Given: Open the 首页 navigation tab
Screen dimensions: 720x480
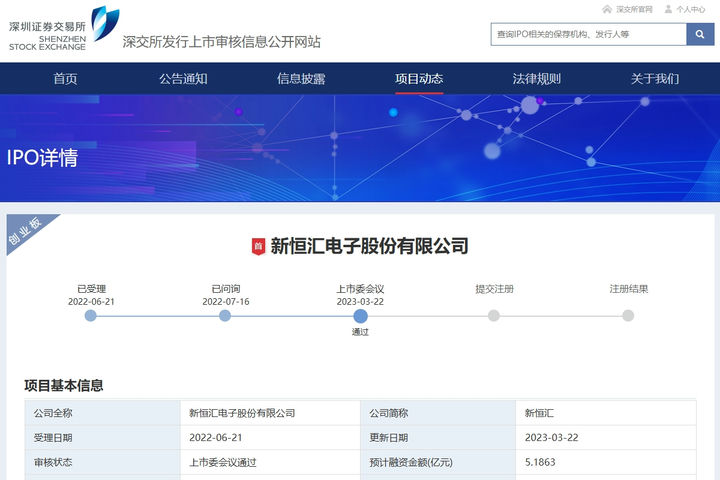Looking at the screenshot, I should coord(65,79).
